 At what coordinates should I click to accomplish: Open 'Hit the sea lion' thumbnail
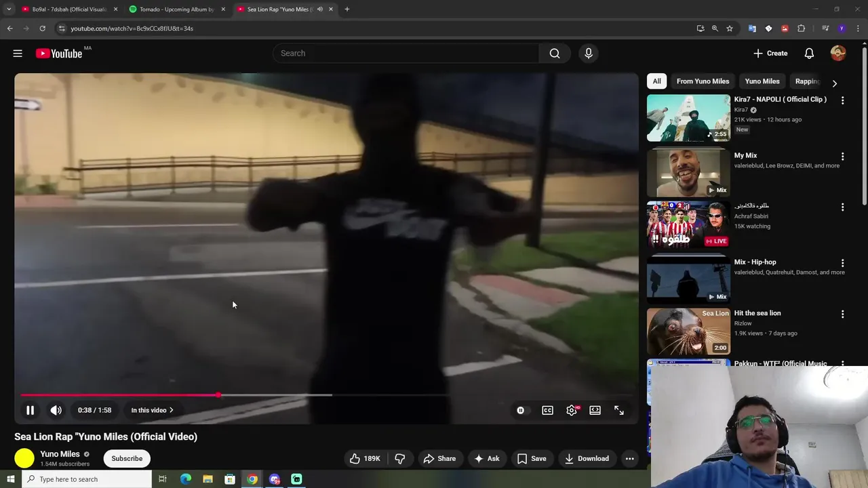[688, 332]
